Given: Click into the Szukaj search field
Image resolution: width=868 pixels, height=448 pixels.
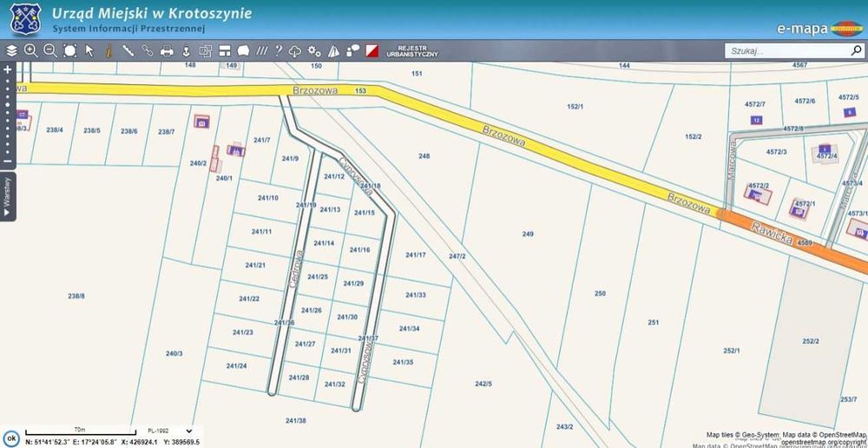Looking at the screenshot, I should (x=788, y=51).
